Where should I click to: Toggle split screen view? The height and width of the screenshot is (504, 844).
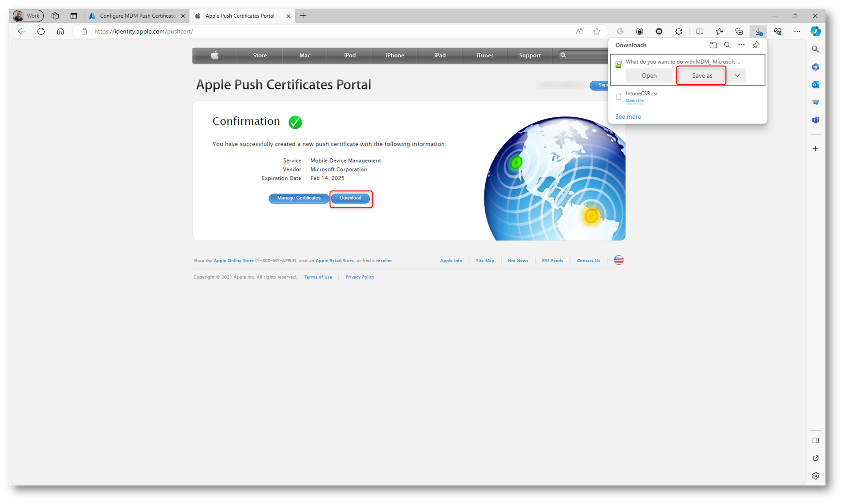(x=700, y=31)
